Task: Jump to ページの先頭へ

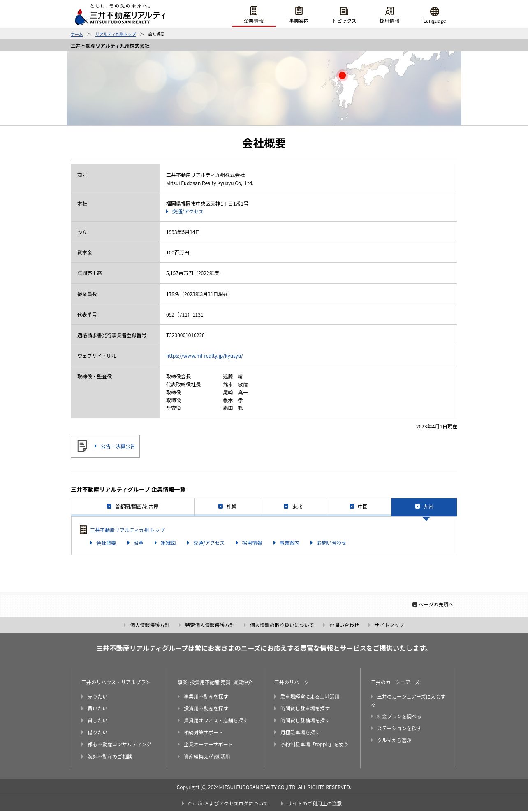Action: [x=433, y=604]
